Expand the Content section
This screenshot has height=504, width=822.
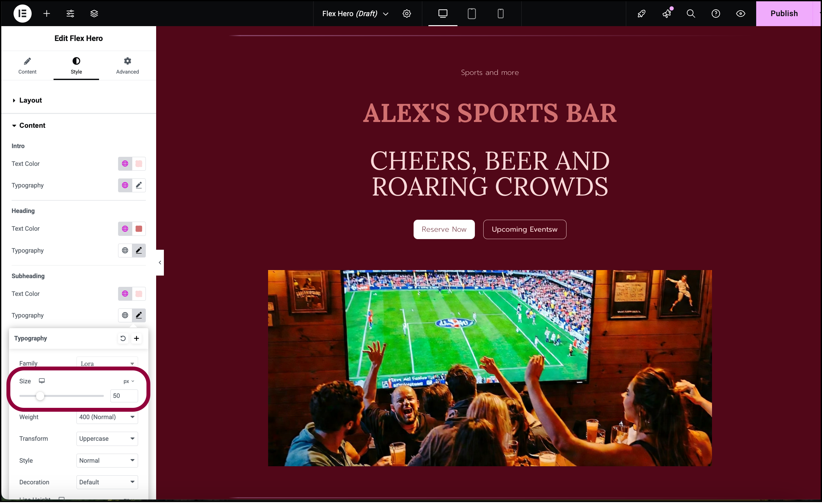32,125
